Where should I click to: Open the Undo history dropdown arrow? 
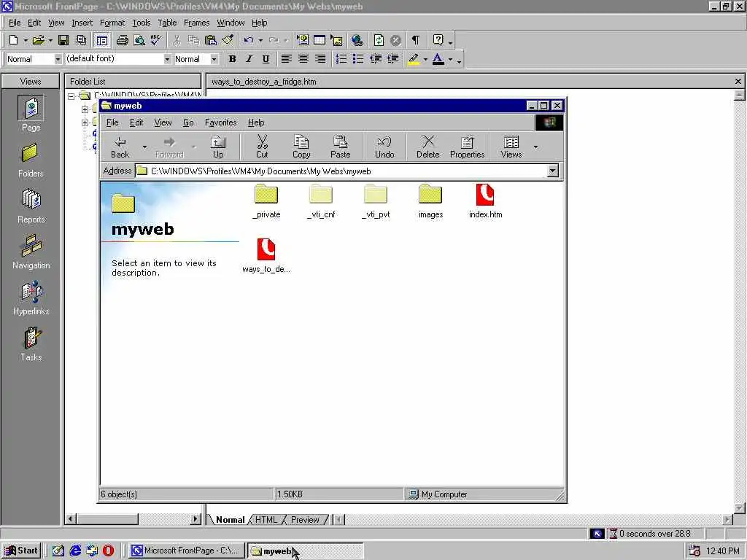tap(260, 41)
